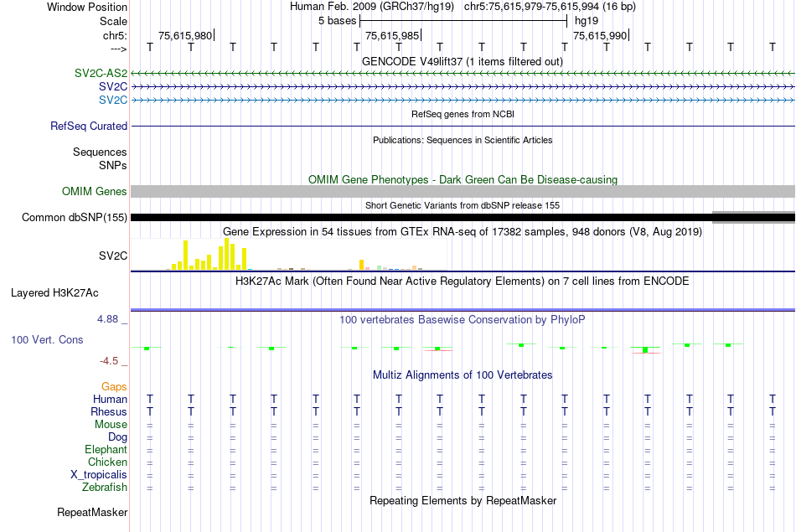
Task: Open Publications: Sequences in Scientific Articles title
Action: coord(463,140)
